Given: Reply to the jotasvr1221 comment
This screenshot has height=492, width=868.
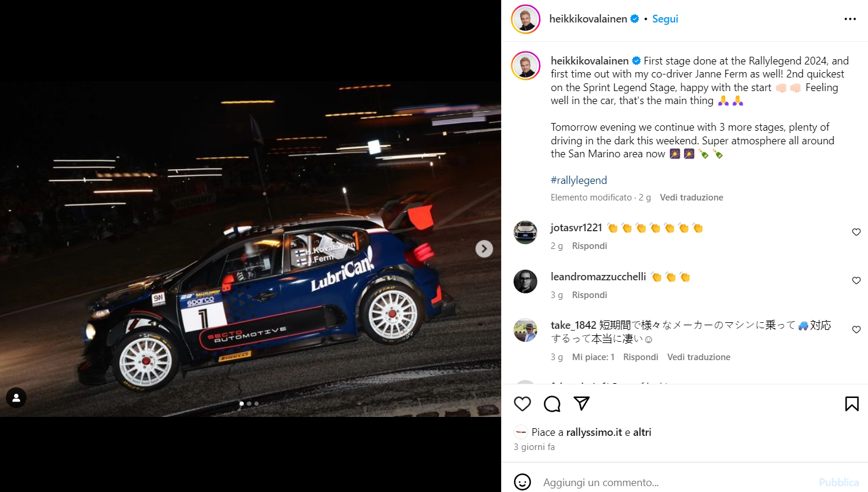Looking at the screenshot, I should coord(589,246).
